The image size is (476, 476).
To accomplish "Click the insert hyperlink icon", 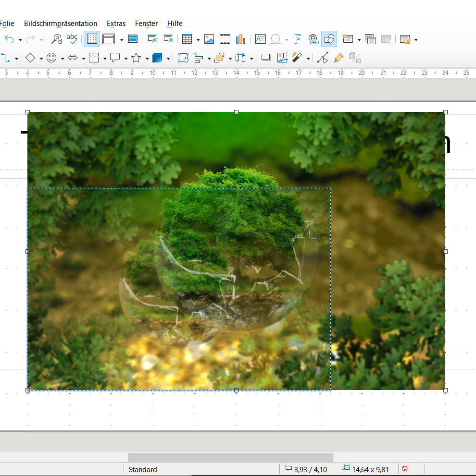I will (313, 39).
